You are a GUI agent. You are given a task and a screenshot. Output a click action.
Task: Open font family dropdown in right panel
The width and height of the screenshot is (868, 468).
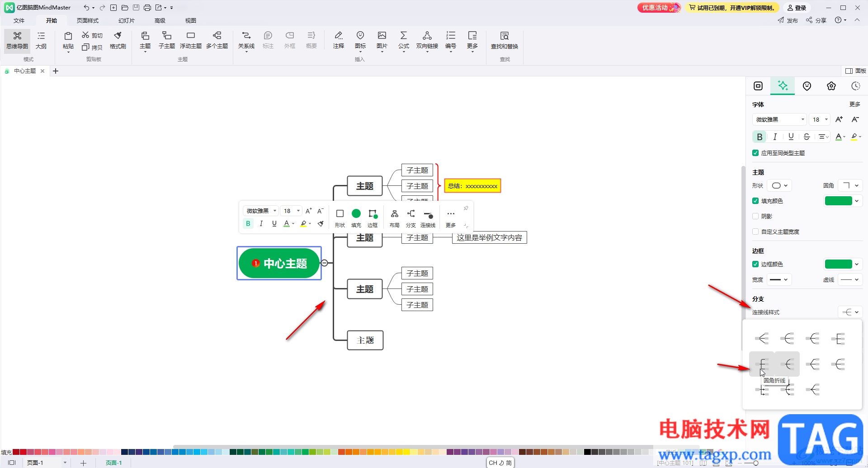[779, 119]
